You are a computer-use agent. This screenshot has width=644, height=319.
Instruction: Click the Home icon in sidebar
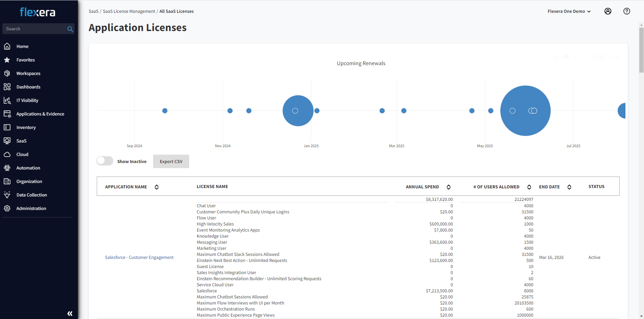click(7, 46)
